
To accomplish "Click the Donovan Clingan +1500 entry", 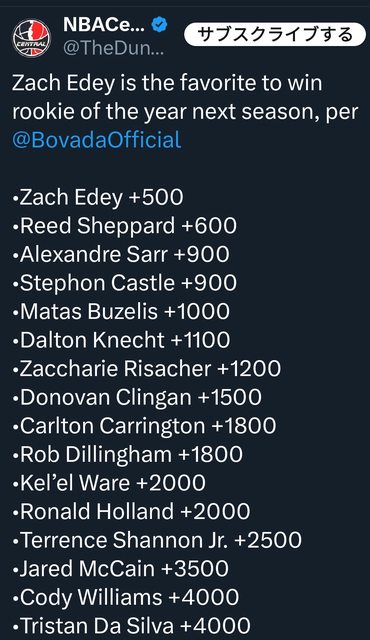I will [137, 397].
